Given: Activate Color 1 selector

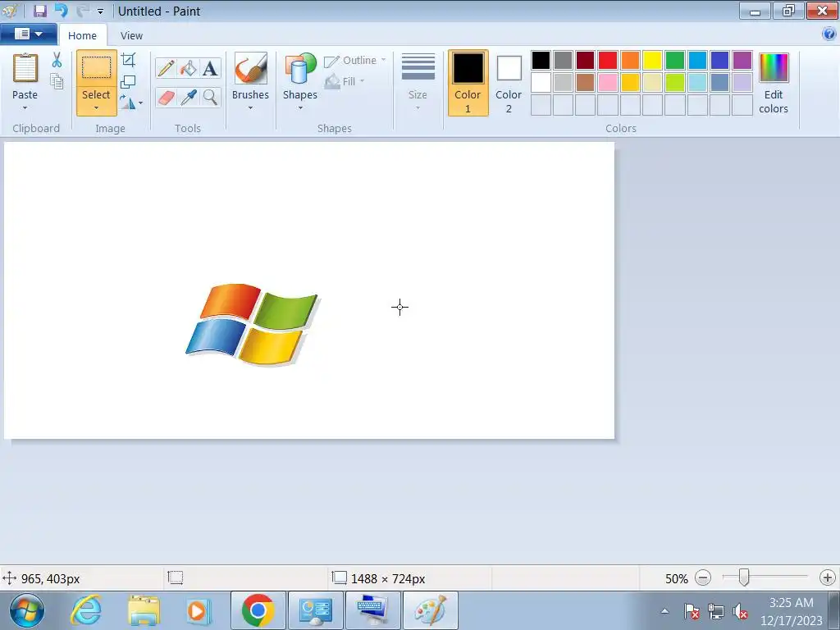Looking at the screenshot, I should [x=468, y=83].
